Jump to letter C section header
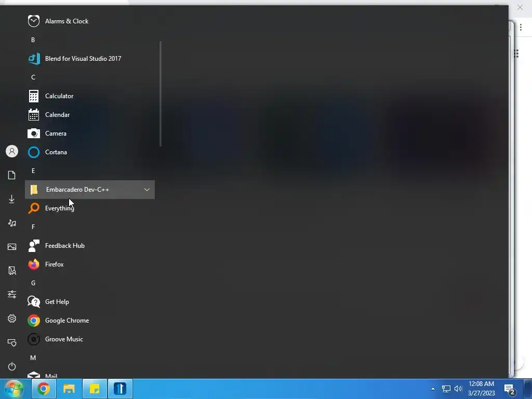The image size is (532, 399). 33,77
